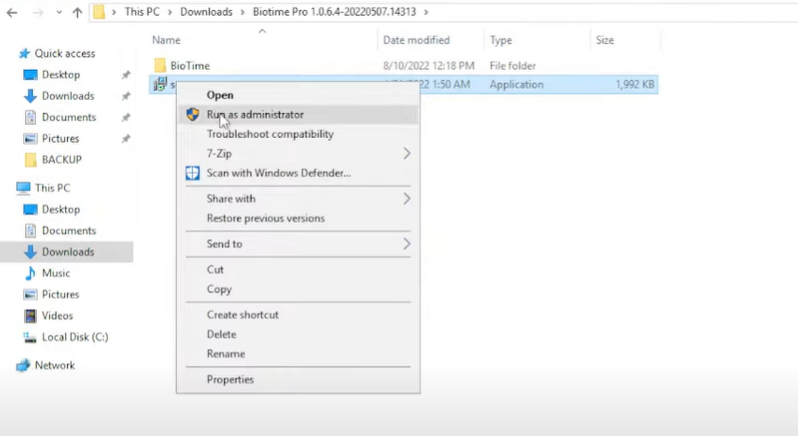
Task: Click the Network icon in sidebar
Action: [23, 366]
